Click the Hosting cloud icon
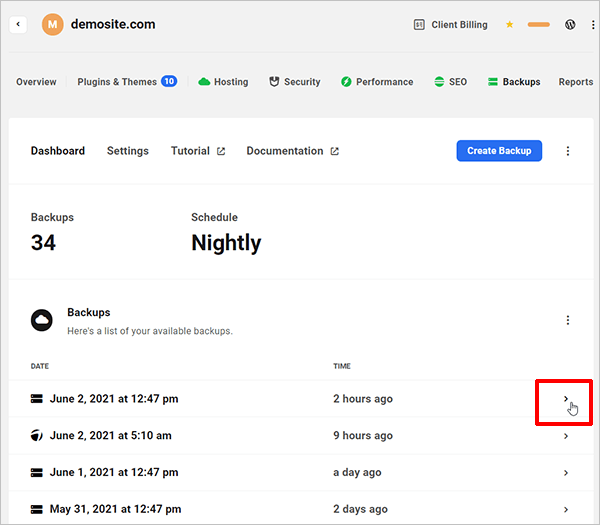Screen dimensions: 600x525 click(x=204, y=82)
